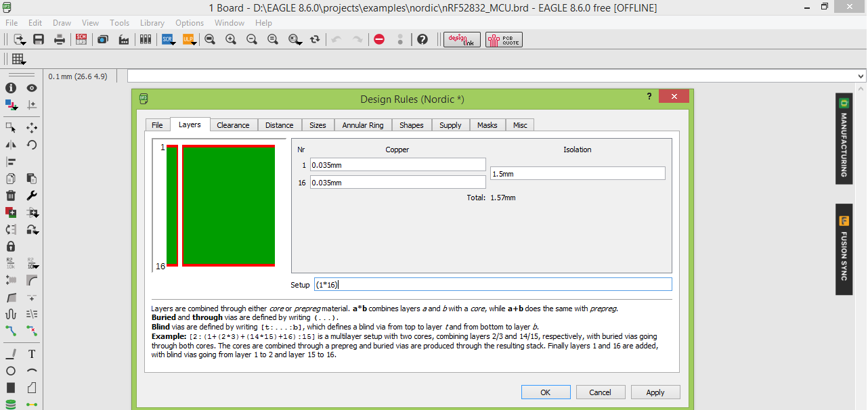The image size is (868, 410).
Task: Open the Options menu
Action: coord(190,23)
